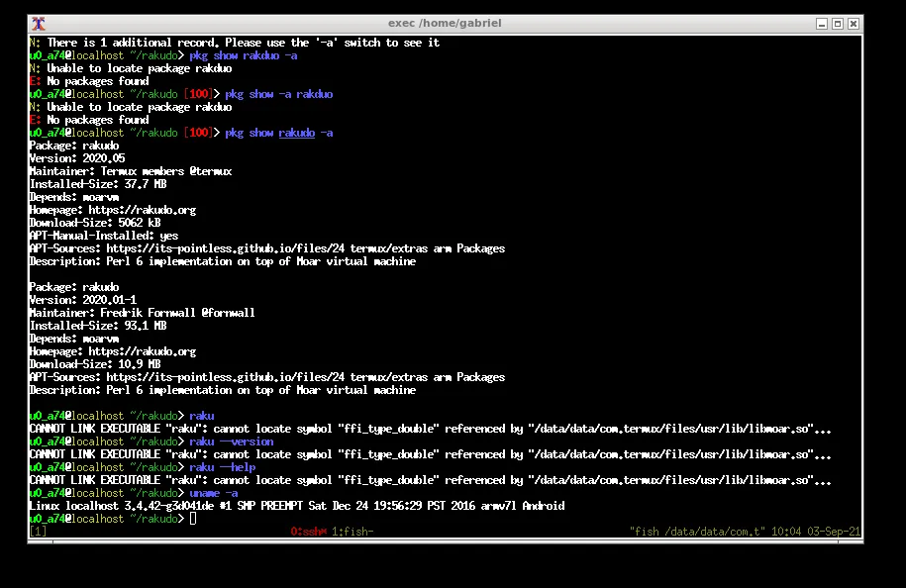This screenshot has width=906, height=588.
Task: Click the pane title '"fish /data/data/com.t"'
Action: tap(697, 532)
